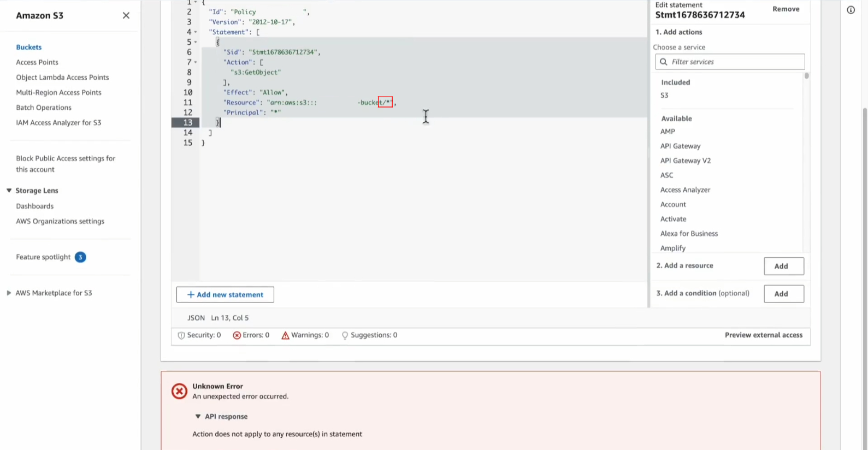Fold the code block at line 4
868x450 pixels.
(x=196, y=32)
